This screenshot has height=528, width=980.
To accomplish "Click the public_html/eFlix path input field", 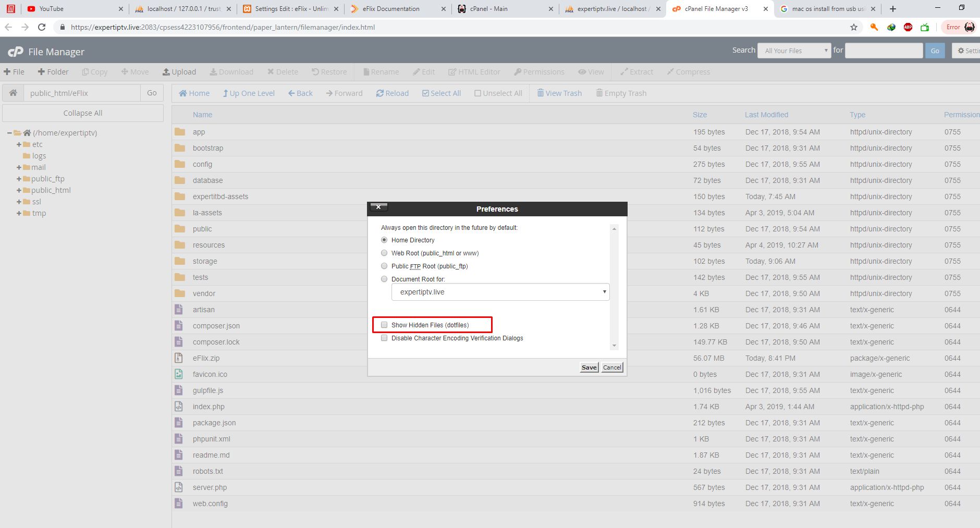I will coord(82,93).
